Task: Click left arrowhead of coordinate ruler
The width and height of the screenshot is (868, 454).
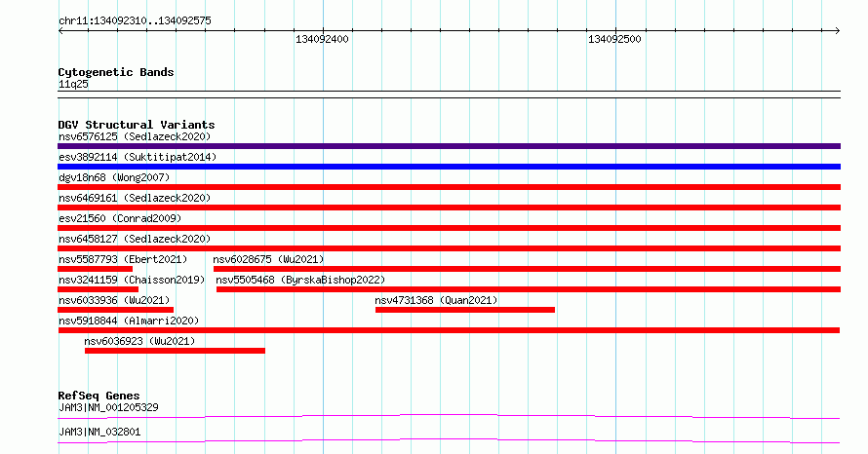Action: click(x=60, y=31)
